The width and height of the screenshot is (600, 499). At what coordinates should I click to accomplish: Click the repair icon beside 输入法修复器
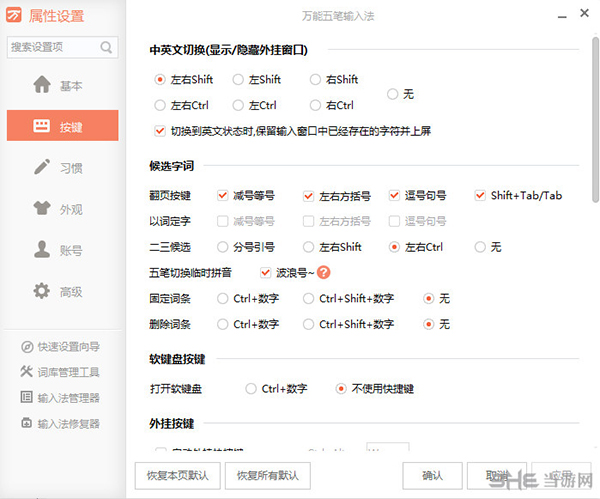(x=26, y=423)
